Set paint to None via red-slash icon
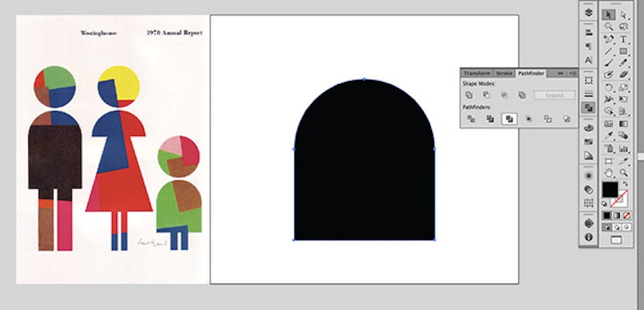Image resolution: width=644 pixels, height=310 pixels. [625, 216]
